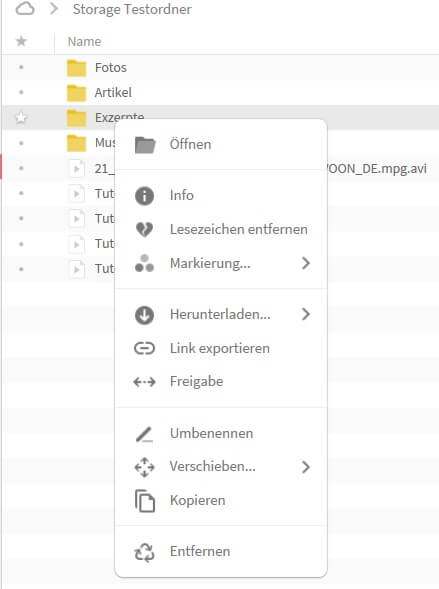This screenshot has height=589, width=439.
Task: Toggle the star bookmark on Exzerpte row
Action: 21,118
